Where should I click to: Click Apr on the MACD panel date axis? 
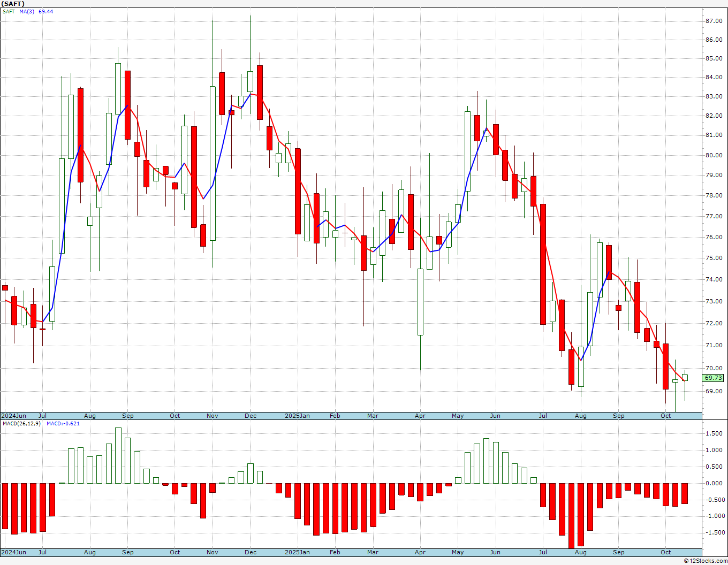click(420, 552)
